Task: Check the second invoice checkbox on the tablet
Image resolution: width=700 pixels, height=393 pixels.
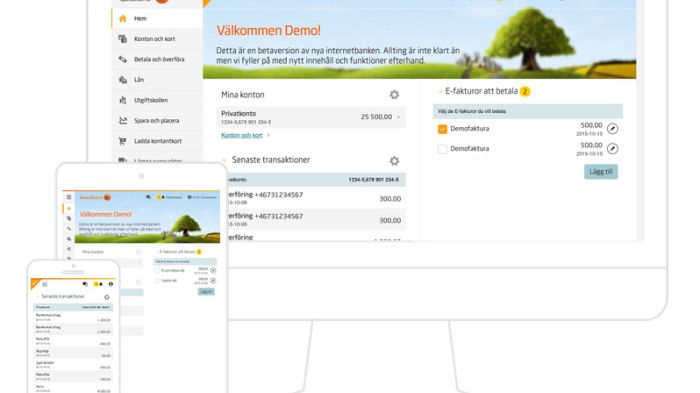Action: 157,281
